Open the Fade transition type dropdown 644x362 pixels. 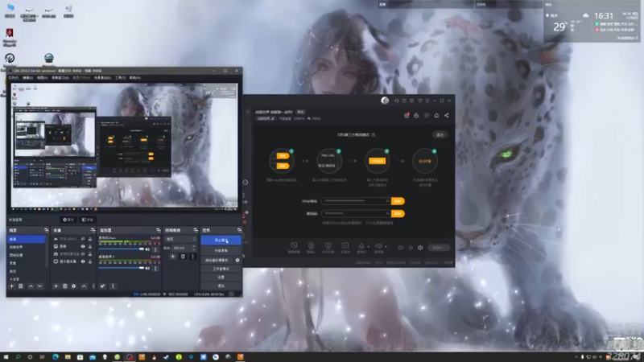[180, 239]
